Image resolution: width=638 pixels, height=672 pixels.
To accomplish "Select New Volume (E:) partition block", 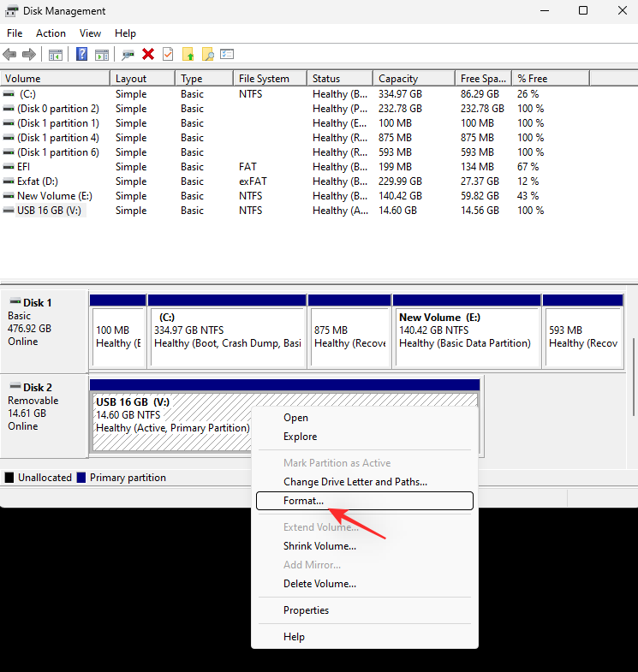I will click(x=467, y=331).
